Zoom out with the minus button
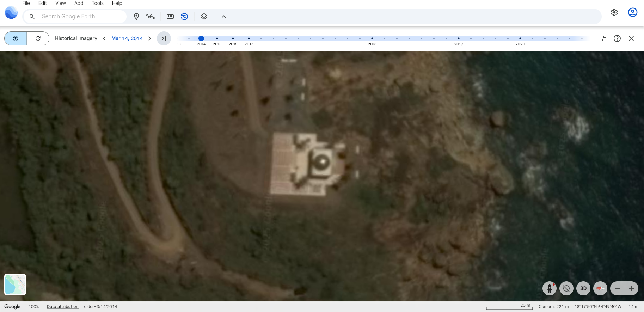 tap(617, 288)
